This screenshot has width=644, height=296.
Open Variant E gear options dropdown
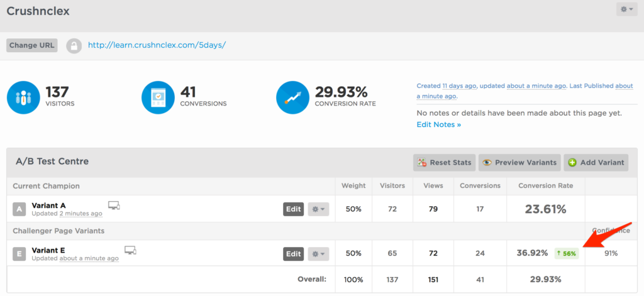point(318,254)
